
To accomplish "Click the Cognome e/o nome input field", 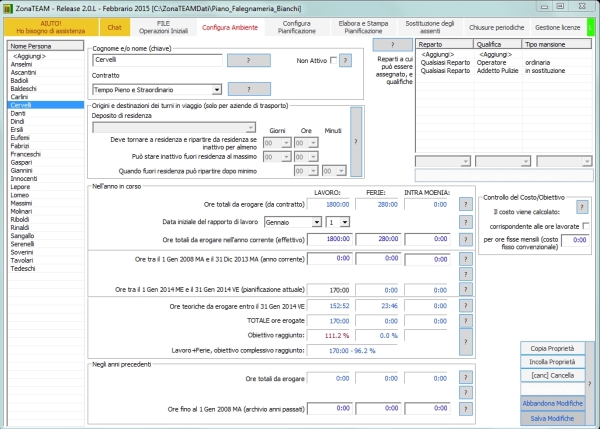I will coord(157,60).
